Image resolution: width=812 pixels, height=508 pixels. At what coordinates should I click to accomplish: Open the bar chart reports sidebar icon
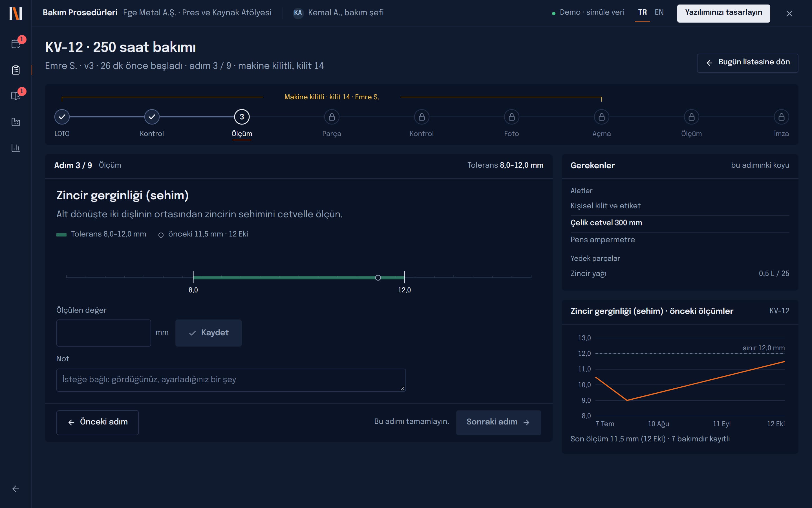click(16, 148)
